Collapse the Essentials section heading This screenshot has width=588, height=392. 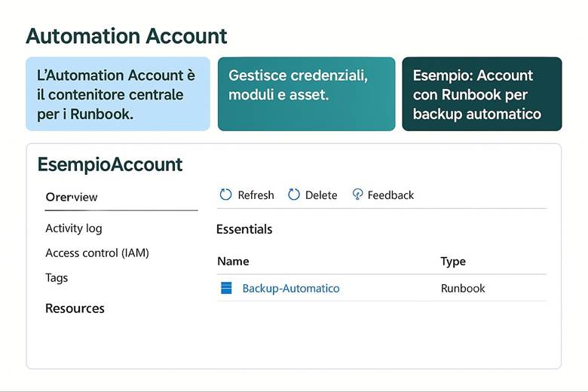[244, 229]
